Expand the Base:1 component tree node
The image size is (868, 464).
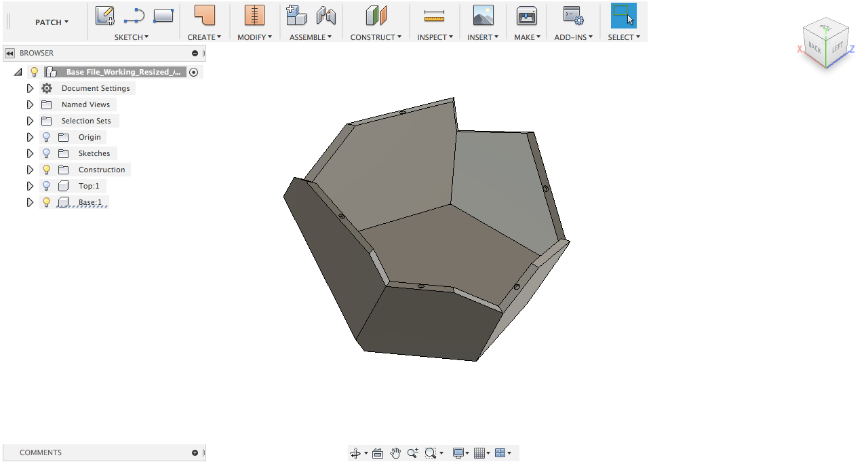click(30, 202)
